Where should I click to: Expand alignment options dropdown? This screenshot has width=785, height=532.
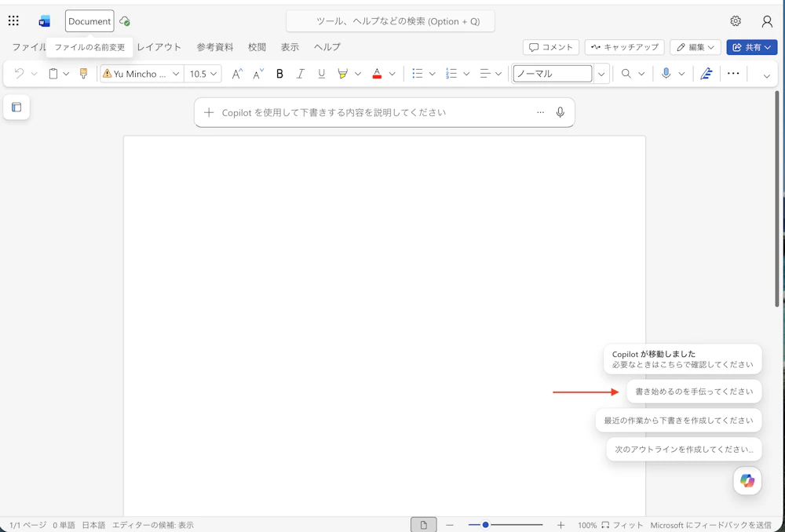coord(498,74)
